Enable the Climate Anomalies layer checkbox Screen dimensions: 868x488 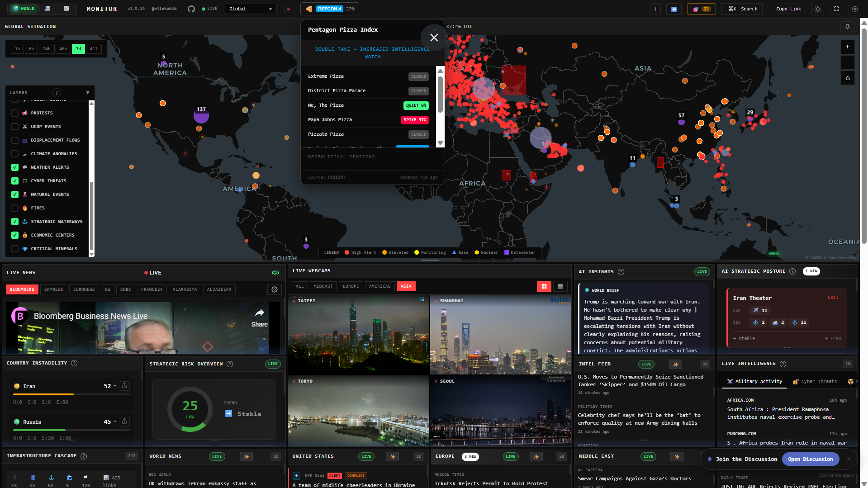point(15,154)
